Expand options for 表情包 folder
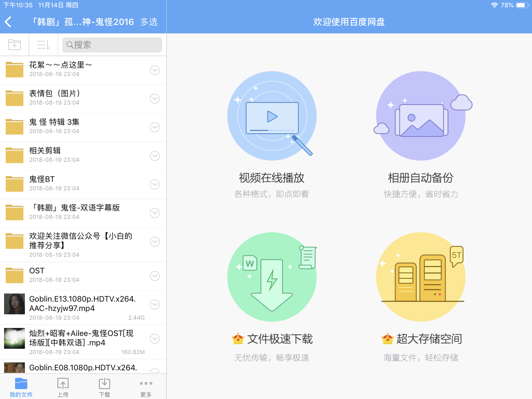 point(155,99)
